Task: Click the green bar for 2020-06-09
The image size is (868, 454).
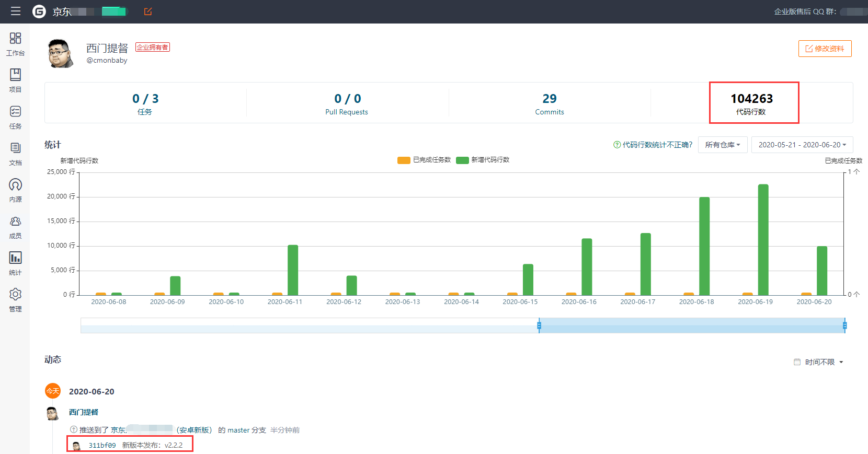Action: [x=175, y=286]
